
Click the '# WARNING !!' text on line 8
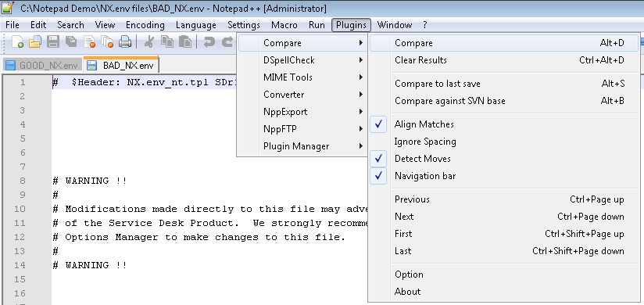(90, 181)
